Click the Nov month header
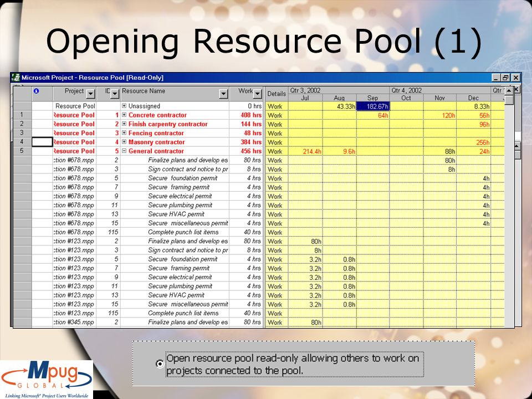The height and width of the screenshot is (399, 532). (439, 98)
